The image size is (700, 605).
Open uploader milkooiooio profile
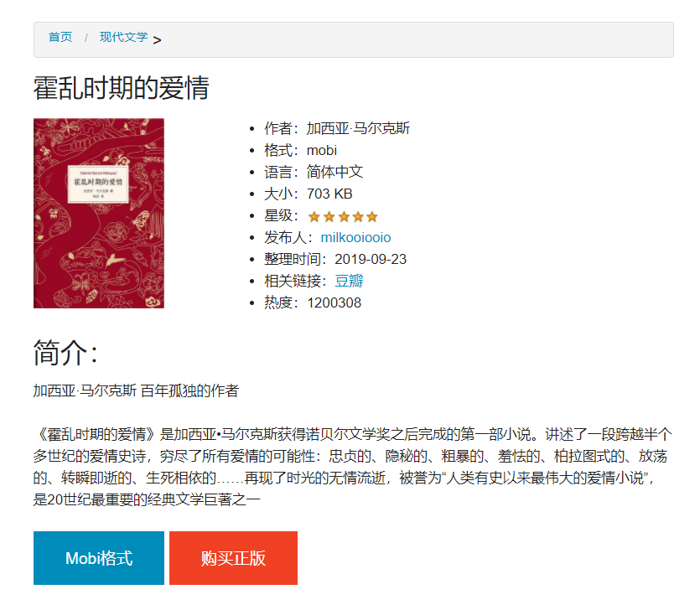point(355,237)
